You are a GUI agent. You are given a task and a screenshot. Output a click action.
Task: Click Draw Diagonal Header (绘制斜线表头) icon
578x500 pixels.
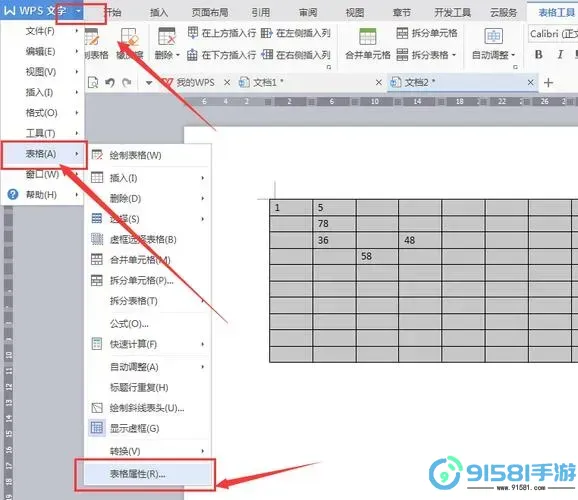(97, 407)
